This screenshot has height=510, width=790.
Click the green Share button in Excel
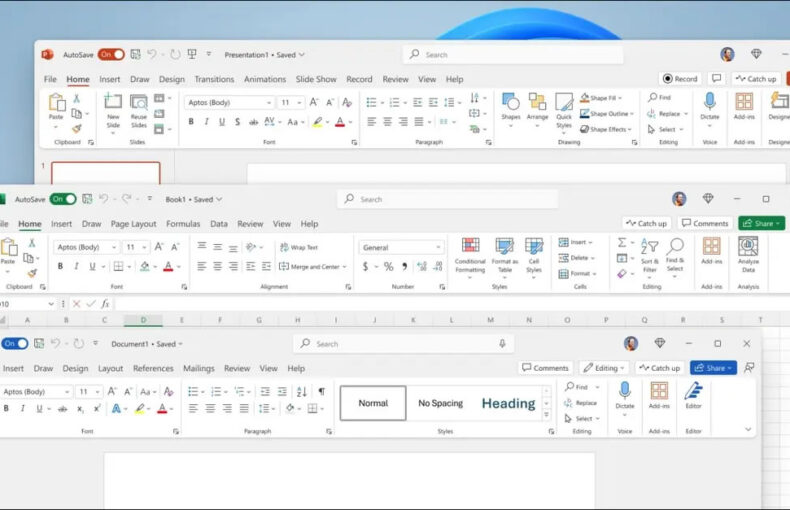click(761, 223)
